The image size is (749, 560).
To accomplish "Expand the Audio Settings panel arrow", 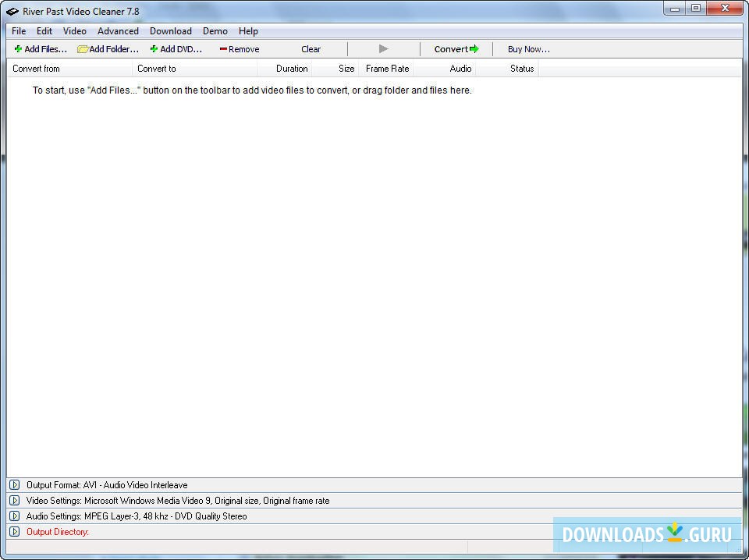I will (14, 516).
